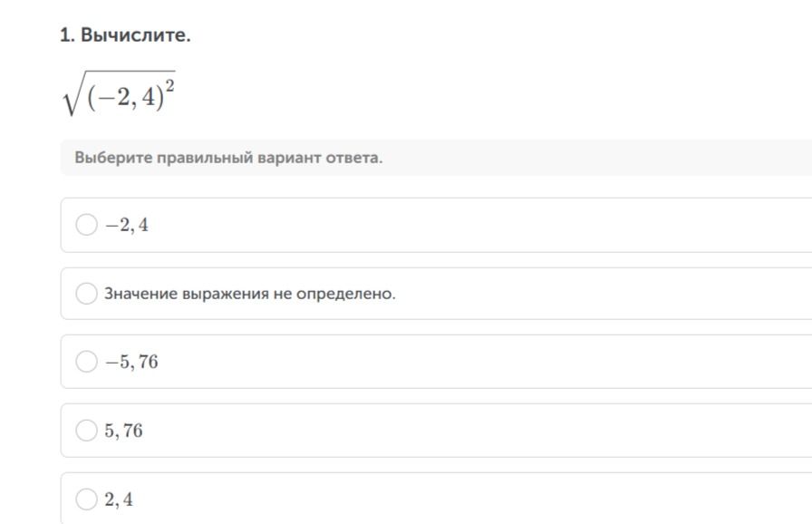
Task: Click the square root formula expression
Action: point(119,93)
